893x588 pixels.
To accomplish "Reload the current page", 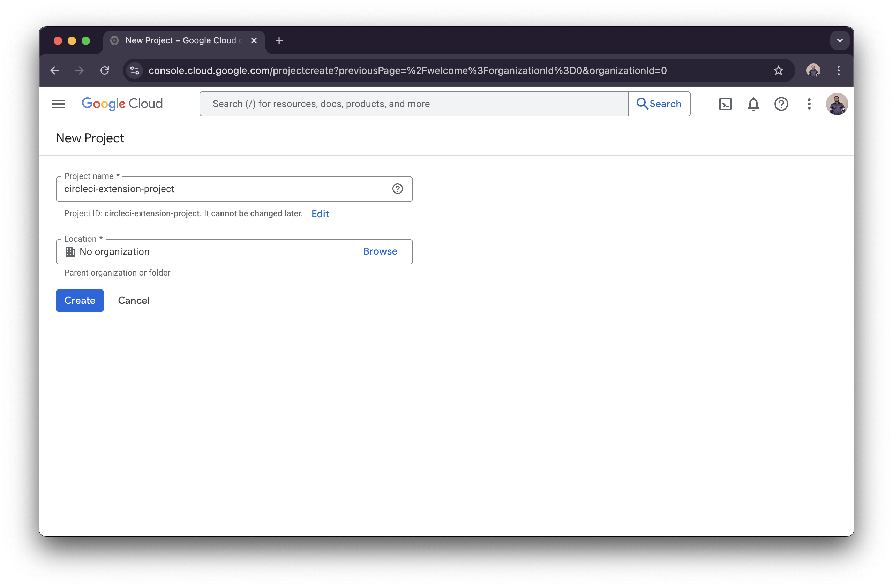I will (x=105, y=70).
